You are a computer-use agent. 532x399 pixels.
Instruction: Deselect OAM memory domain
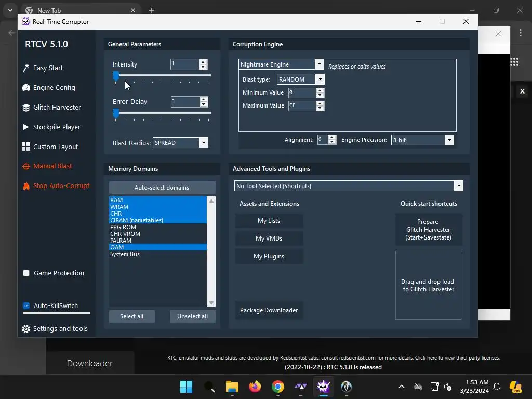coord(158,247)
